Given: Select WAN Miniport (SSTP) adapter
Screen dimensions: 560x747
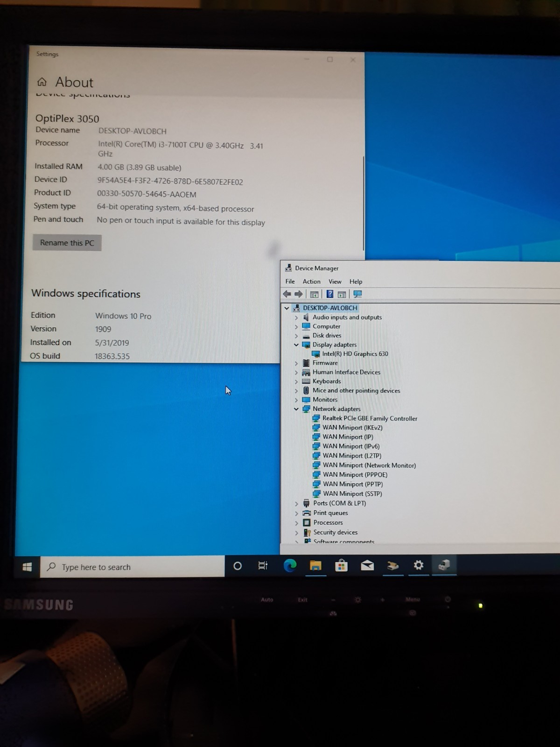Looking at the screenshot, I should 353,493.
